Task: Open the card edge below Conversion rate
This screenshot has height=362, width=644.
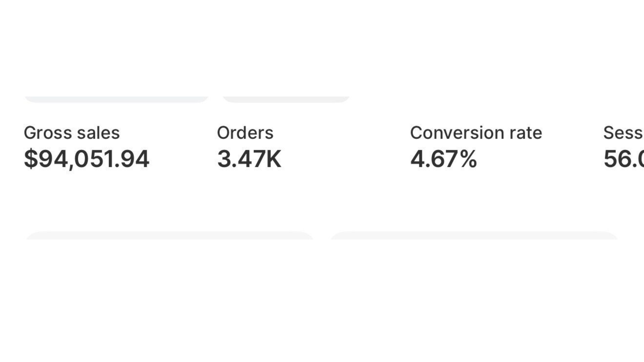Action: [474, 235]
